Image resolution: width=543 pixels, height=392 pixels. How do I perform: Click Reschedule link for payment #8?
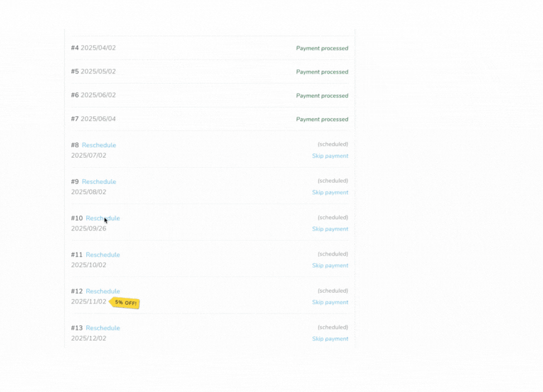(99, 145)
